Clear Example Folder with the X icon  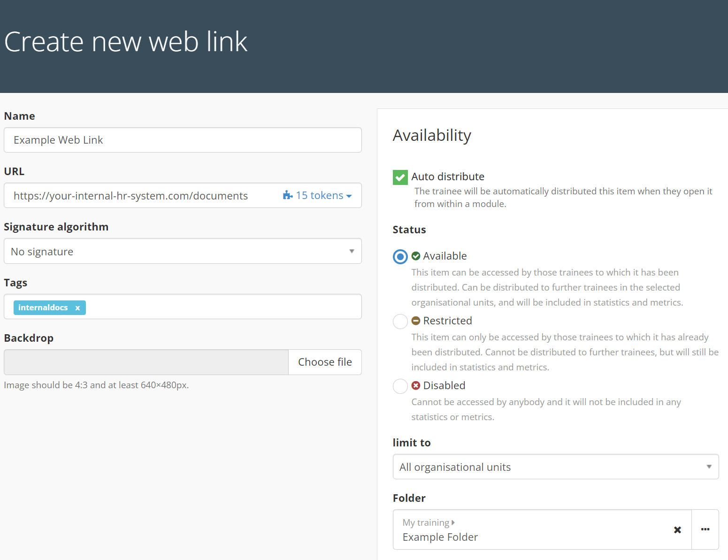pyautogui.click(x=677, y=530)
